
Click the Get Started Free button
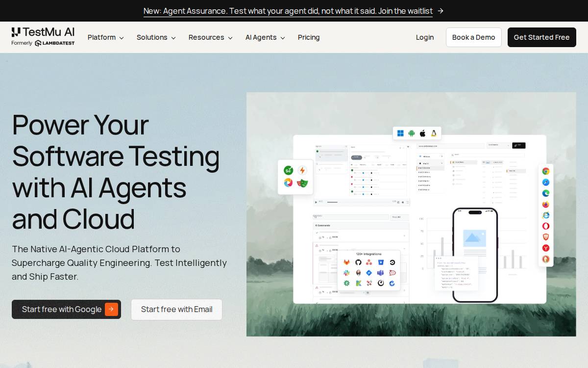[542, 37]
